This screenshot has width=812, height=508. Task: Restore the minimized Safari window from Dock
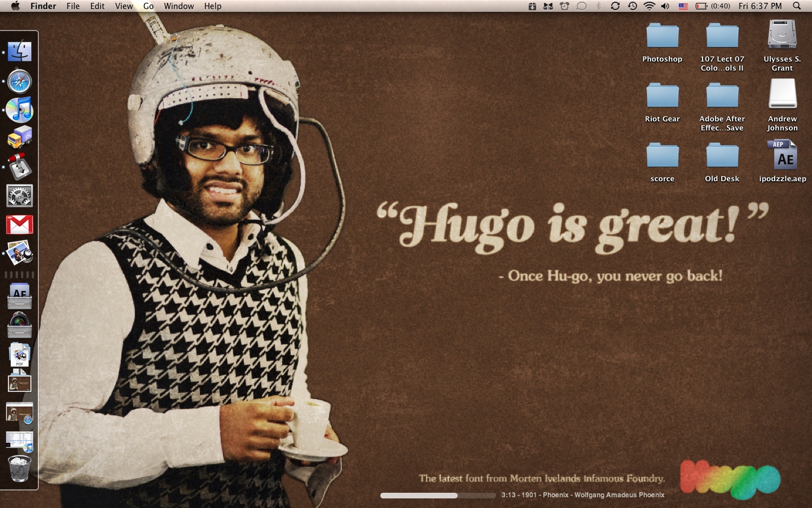point(19,414)
